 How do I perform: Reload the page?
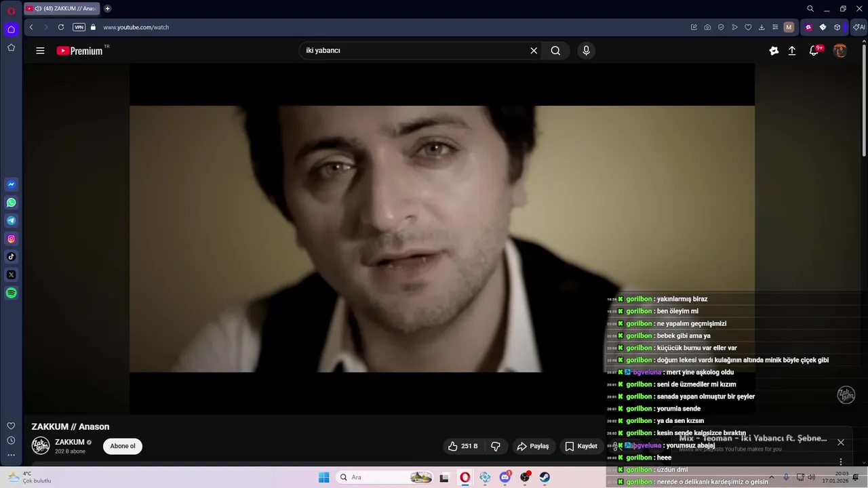click(x=61, y=27)
